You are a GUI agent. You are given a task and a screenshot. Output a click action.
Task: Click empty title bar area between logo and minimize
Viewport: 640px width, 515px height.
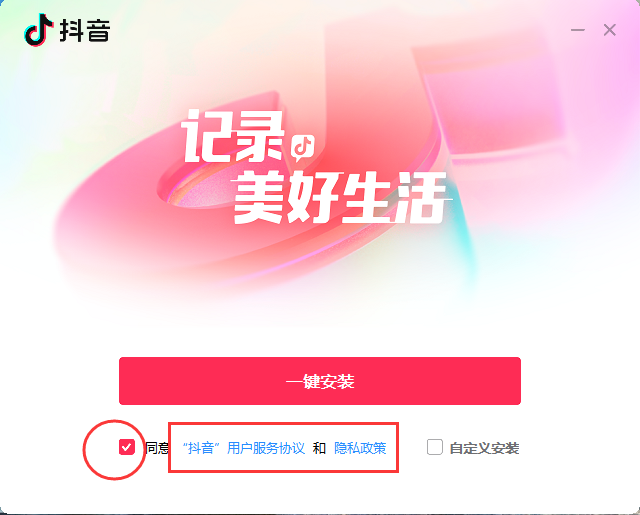point(339,30)
